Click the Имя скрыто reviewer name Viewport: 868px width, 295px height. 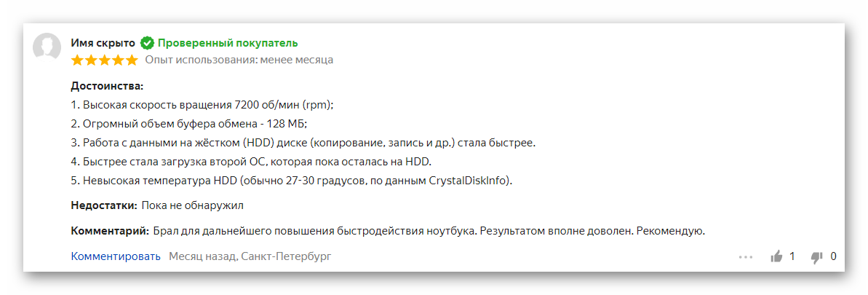coord(103,43)
